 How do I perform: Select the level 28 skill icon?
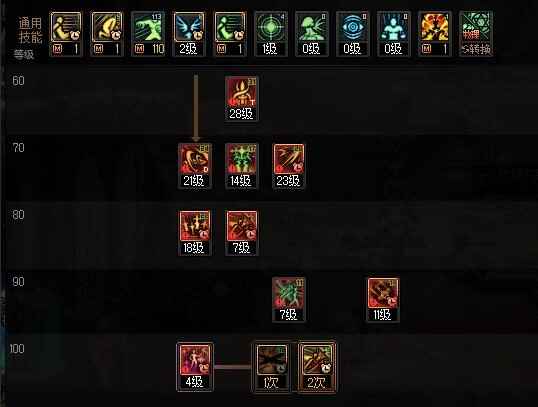point(242,98)
